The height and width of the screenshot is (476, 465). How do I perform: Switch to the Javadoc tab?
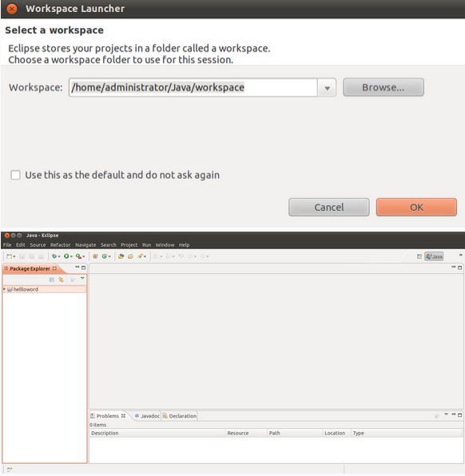(147, 416)
